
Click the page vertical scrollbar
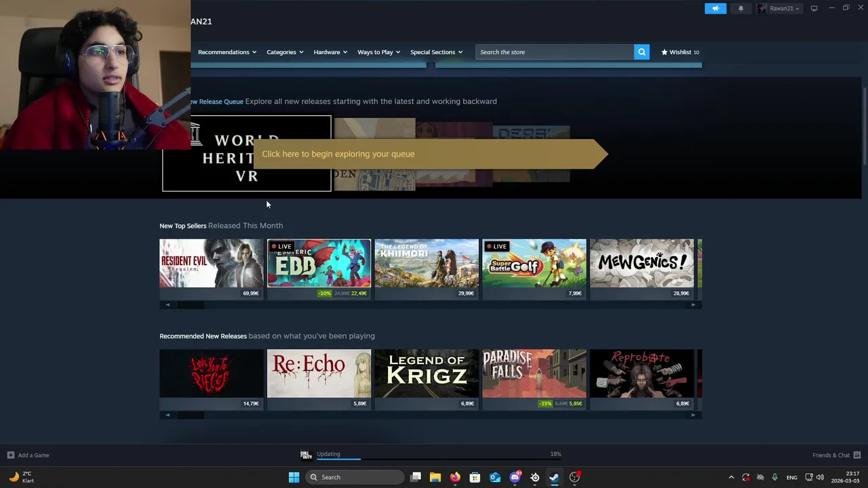tap(864, 126)
